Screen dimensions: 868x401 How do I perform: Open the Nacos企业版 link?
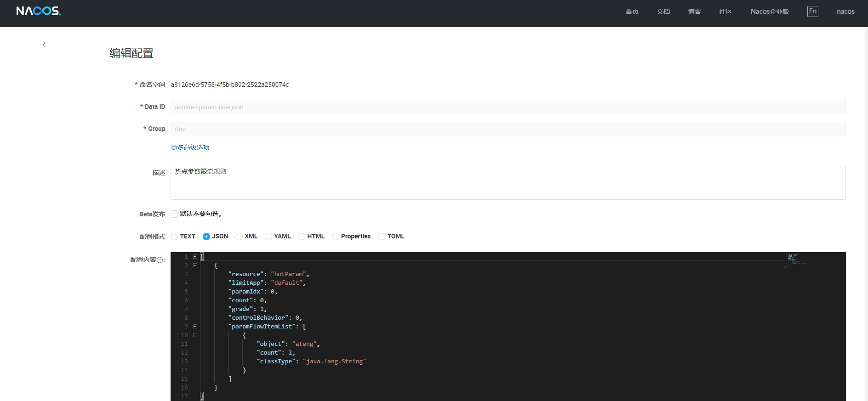[770, 11]
